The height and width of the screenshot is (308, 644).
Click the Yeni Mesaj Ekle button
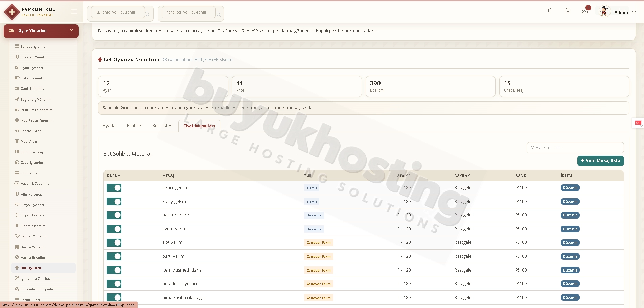(600, 161)
